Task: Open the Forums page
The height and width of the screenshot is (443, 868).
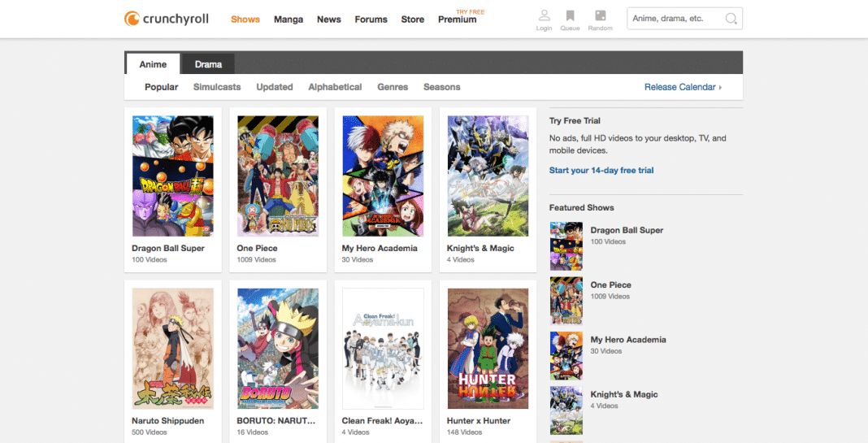Action: pyautogui.click(x=371, y=20)
